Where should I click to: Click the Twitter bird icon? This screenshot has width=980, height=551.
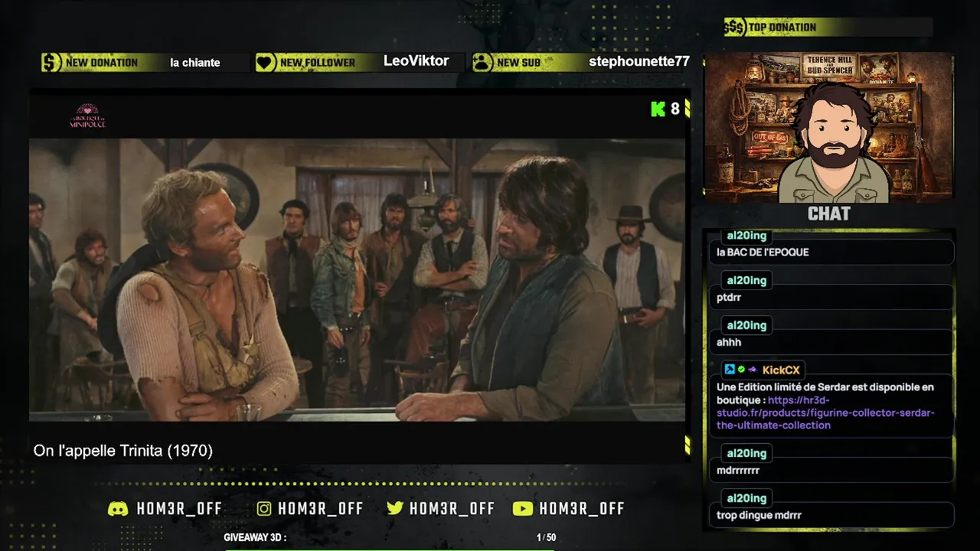395,509
